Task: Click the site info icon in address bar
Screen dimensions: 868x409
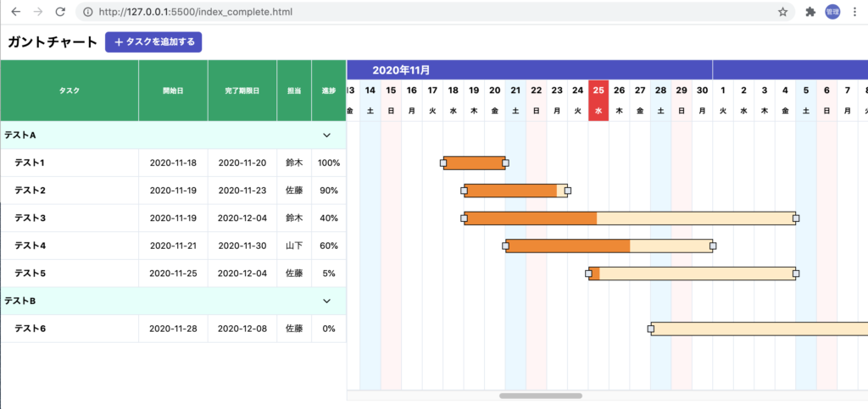Action: (x=88, y=12)
